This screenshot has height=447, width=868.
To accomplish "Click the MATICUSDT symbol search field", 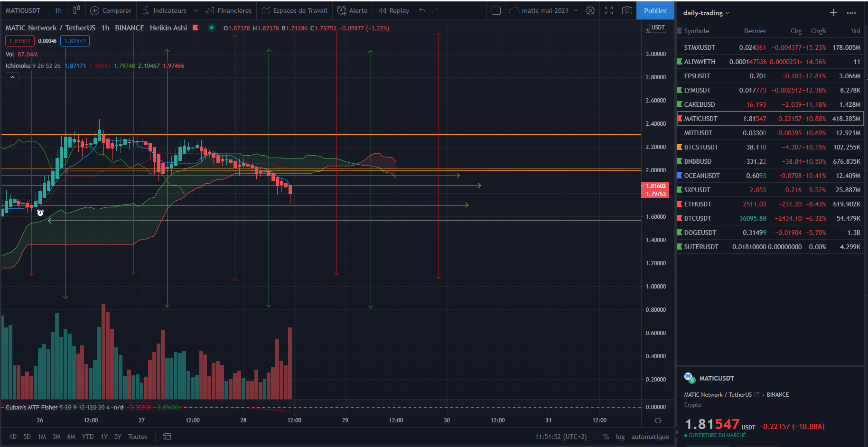I will (23, 10).
